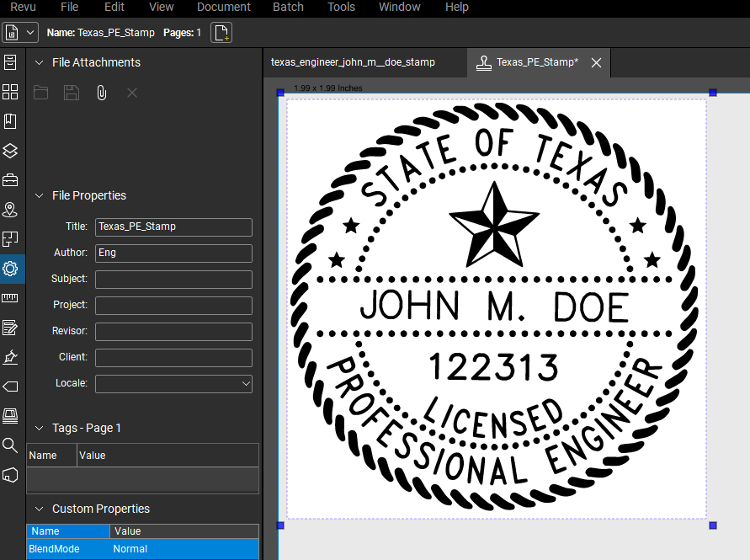
Task: Click inside the Subject input field
Action: tap(173, 279)
